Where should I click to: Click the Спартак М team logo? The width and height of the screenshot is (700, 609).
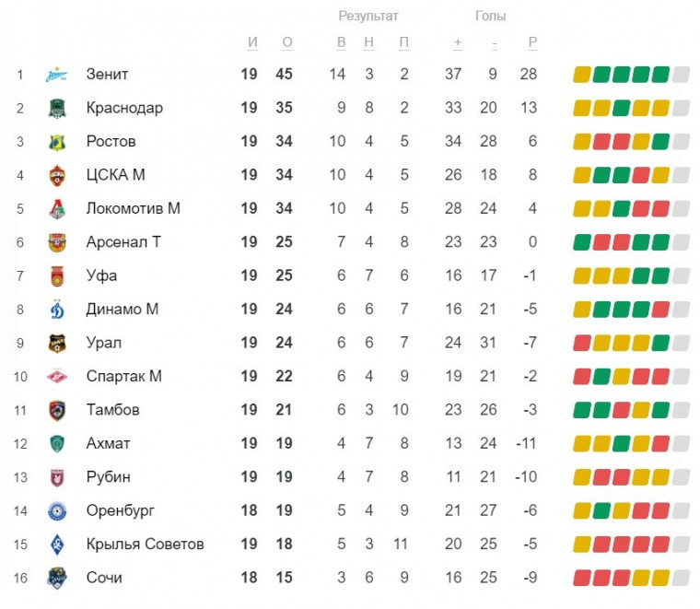coord(57,376)
